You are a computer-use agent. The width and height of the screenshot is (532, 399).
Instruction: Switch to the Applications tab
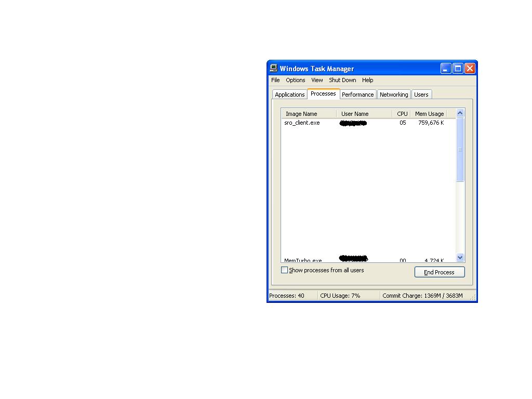pos(289,95)
